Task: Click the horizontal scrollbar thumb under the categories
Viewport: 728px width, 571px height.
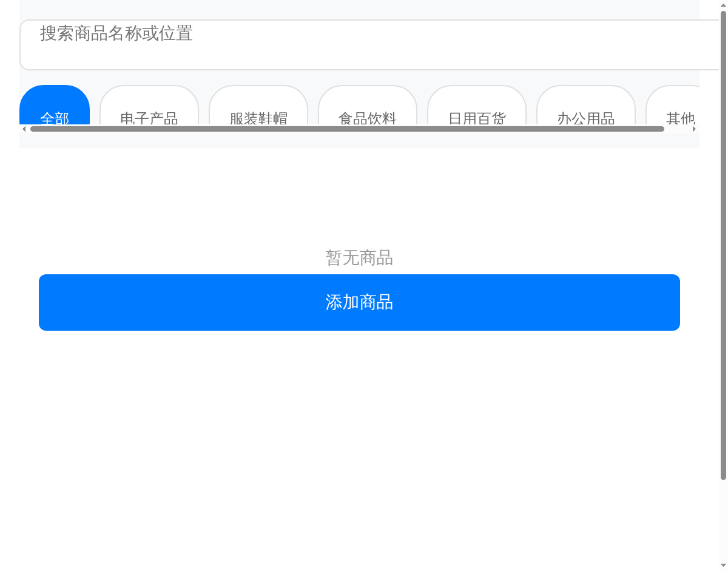Action: coord(347,129)
